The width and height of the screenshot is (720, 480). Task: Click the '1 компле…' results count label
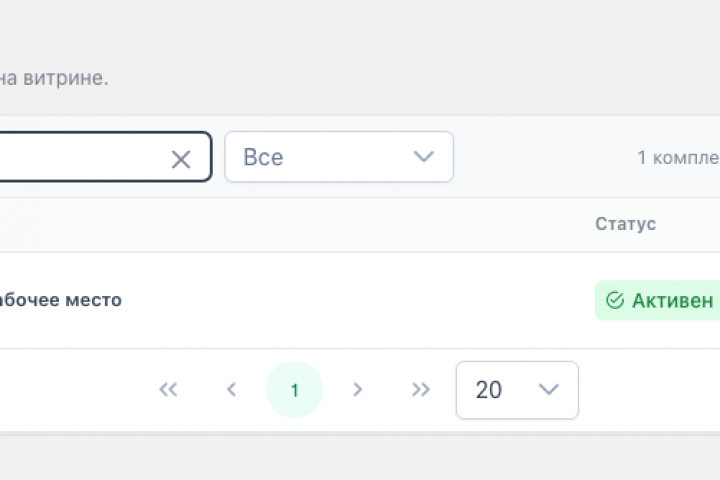[x=678, y=158]
